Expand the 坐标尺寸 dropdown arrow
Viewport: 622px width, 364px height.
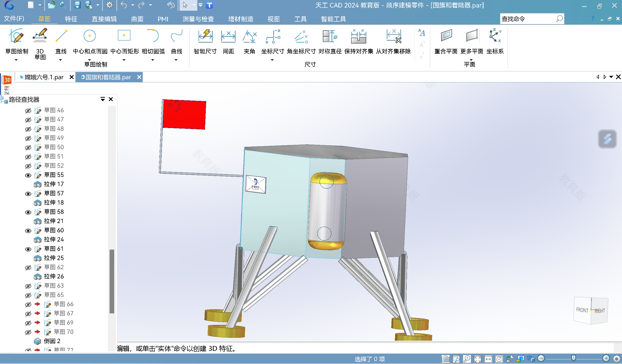click(x=272, y=60)
